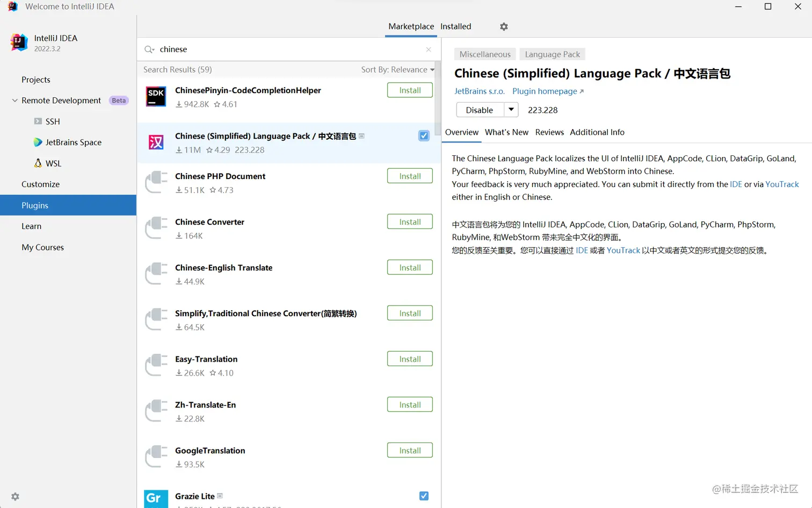The image size is (812, 508).
Task: Click the Grazie Lite Gr icon
Action: point(156,498)
